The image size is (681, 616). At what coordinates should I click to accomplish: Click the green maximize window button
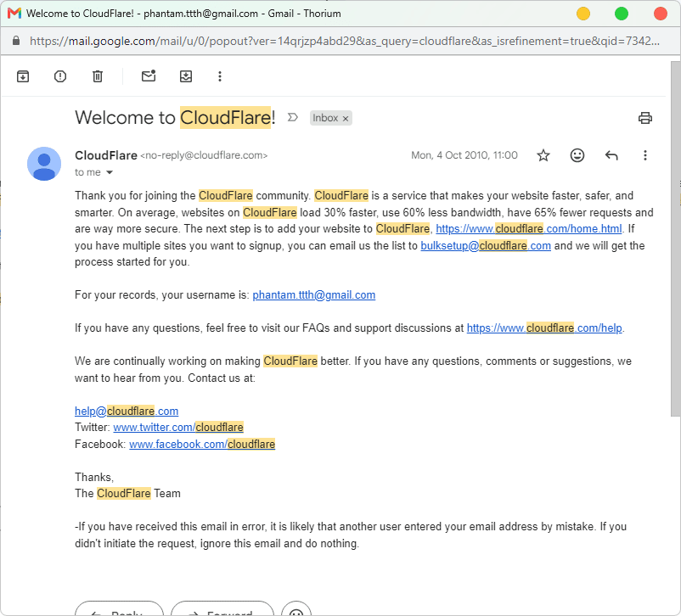(622, 14)
